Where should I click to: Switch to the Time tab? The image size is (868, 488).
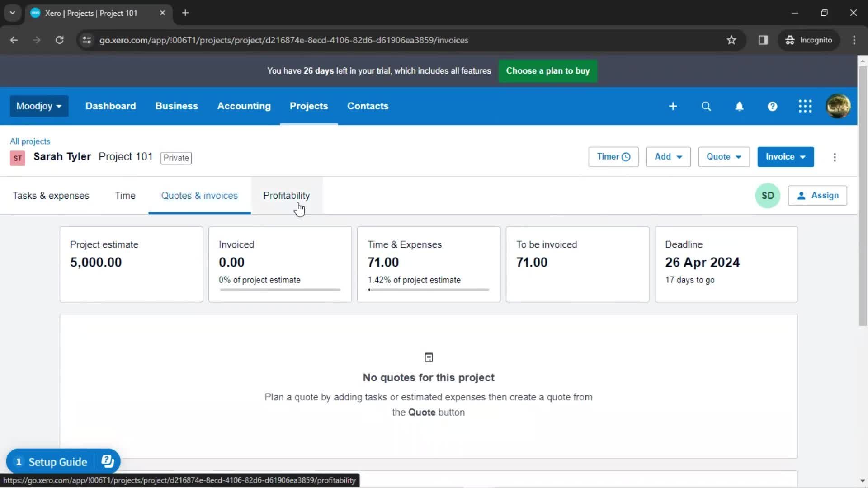click(x=125, y=196)
